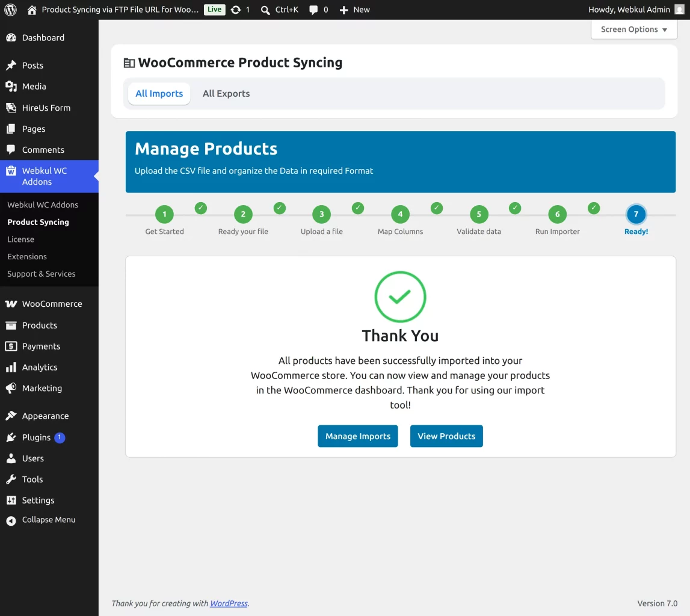Click the Settings sliders icon

(11, 500)
